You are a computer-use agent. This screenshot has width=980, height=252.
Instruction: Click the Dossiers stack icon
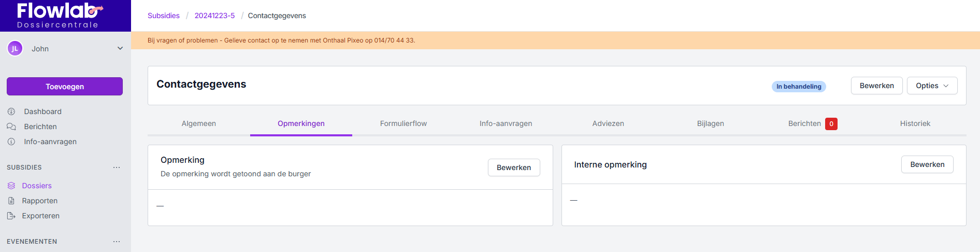[x=11, y=186]
